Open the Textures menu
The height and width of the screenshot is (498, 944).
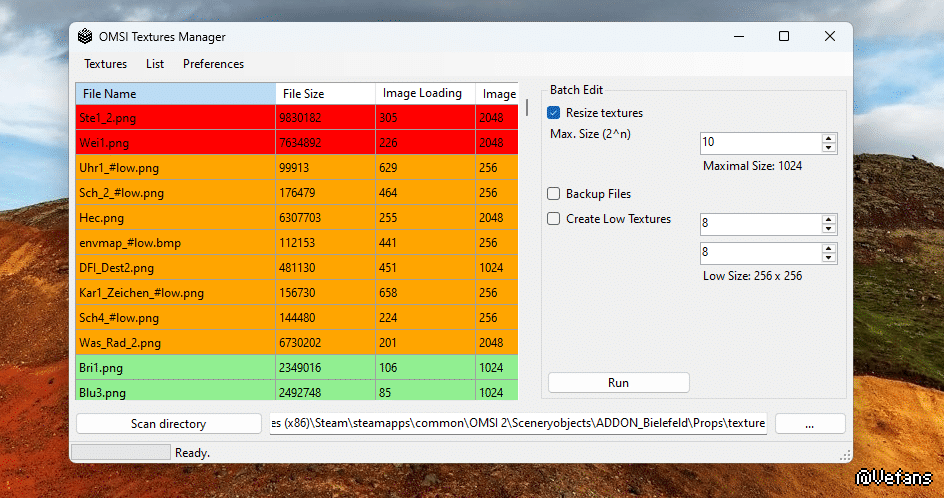(x=105, y=64)
